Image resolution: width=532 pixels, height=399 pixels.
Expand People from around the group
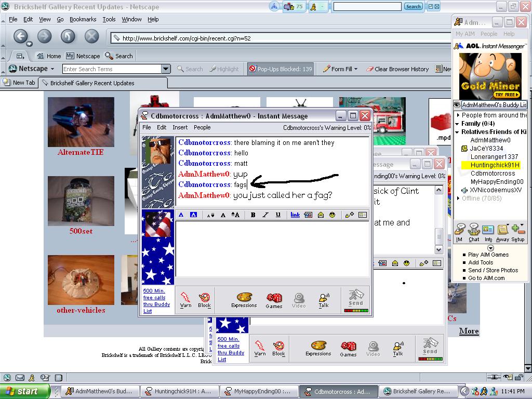458,115
